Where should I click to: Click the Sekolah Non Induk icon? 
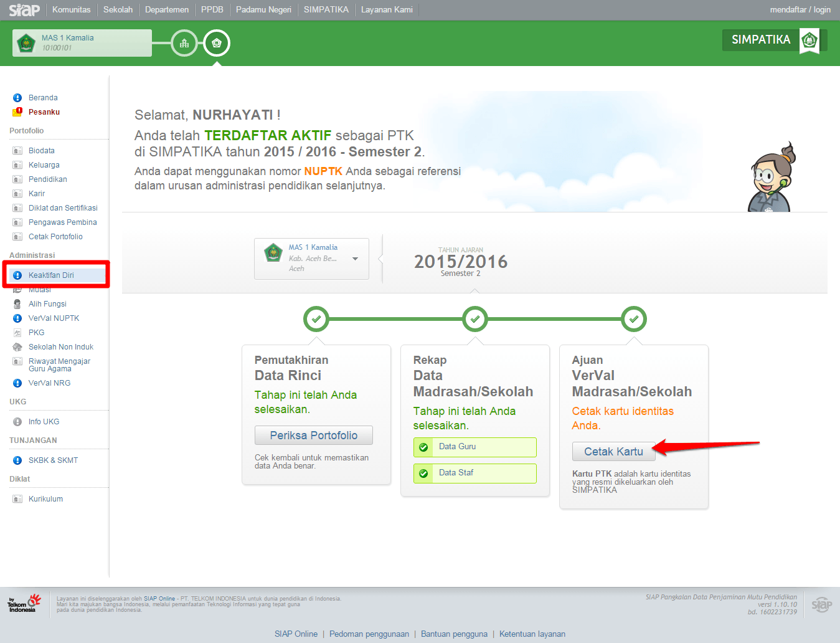tap(17, 347)
